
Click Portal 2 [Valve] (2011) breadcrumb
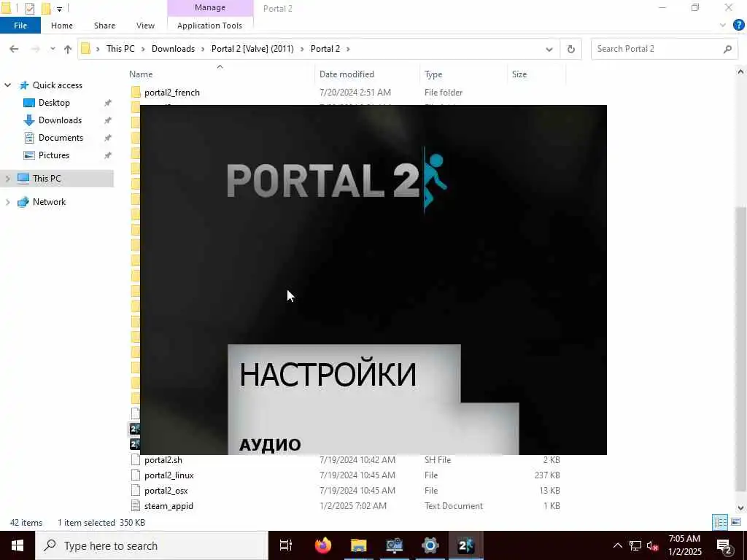(252, 49)
